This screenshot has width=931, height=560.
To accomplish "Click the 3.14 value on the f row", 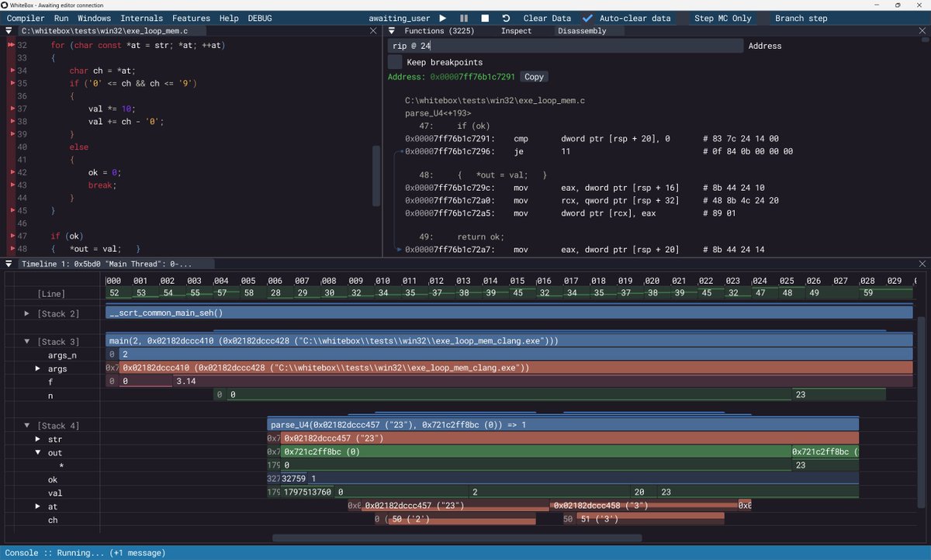I will point(185,382).
